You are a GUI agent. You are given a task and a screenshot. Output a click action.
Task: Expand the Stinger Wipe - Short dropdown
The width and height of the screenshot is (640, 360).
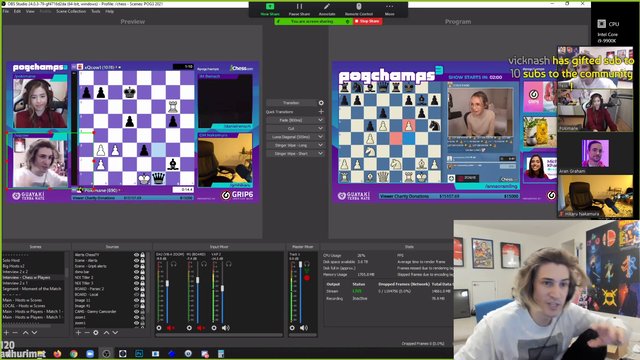tap(320, 153)
